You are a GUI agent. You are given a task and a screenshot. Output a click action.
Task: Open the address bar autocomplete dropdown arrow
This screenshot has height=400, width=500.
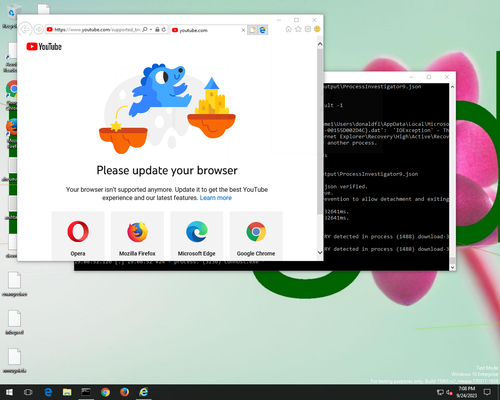151,30
